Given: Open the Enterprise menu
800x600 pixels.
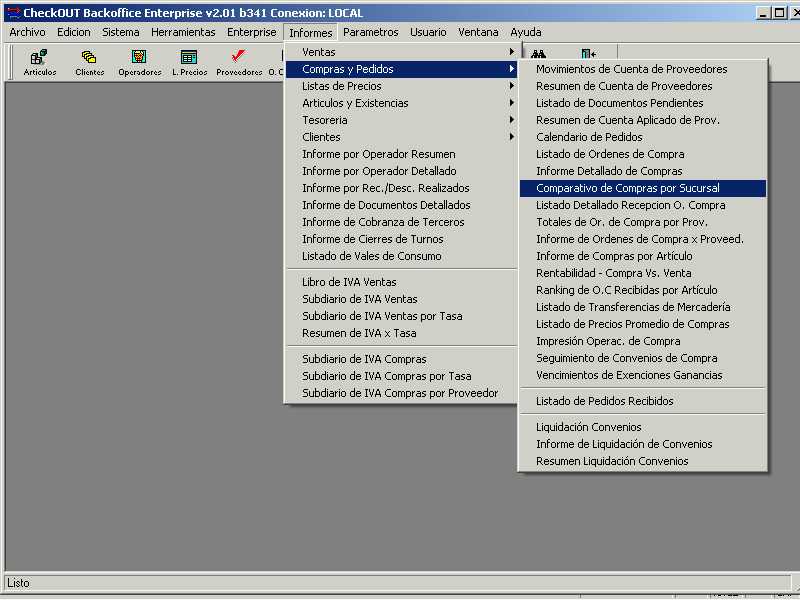Looking at the screenshot, I should pyautogui.click(x=252, y=32).
